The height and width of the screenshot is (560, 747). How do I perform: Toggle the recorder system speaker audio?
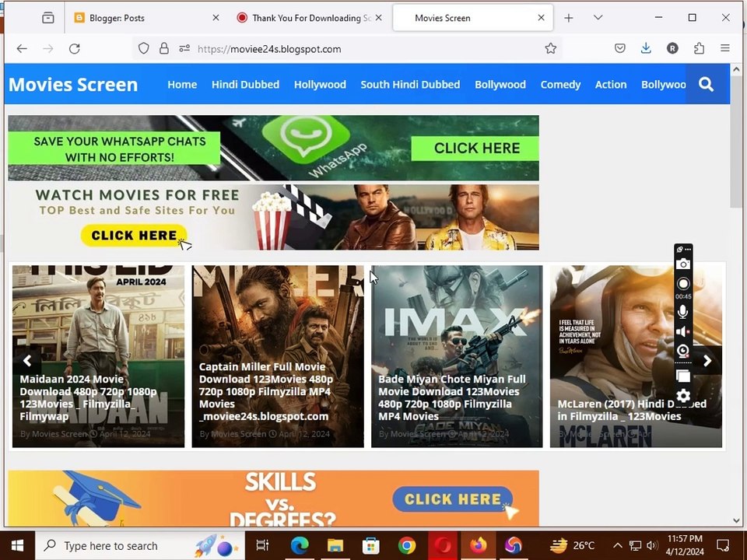[x=683, y=332]
